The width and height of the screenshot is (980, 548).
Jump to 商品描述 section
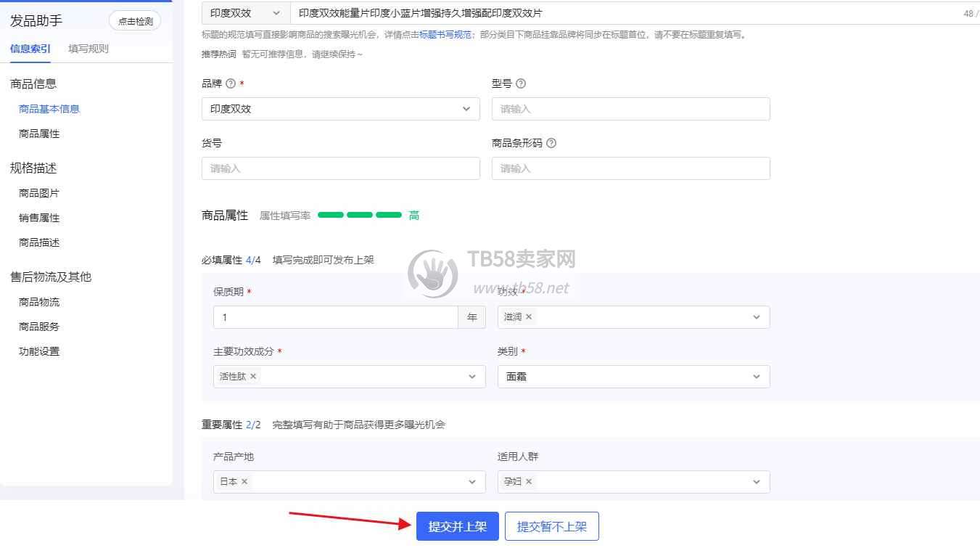(x=39, y=242)
